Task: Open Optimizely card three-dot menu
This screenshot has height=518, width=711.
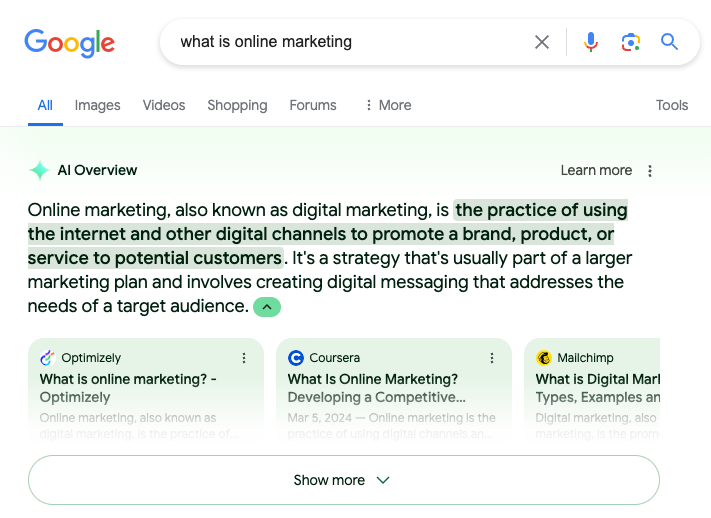Action: click(244, 358)
